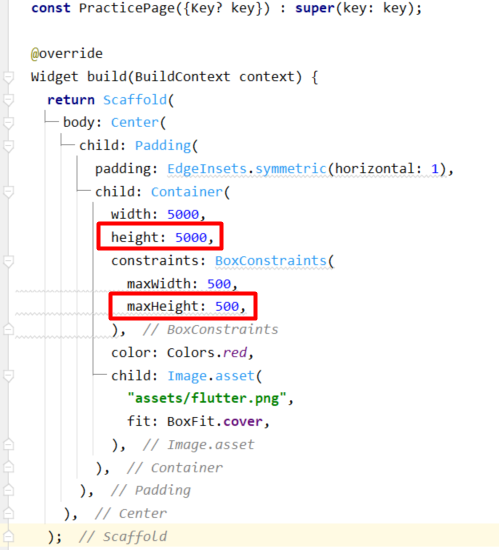Click the Colors class name

[x=191, y=353]
